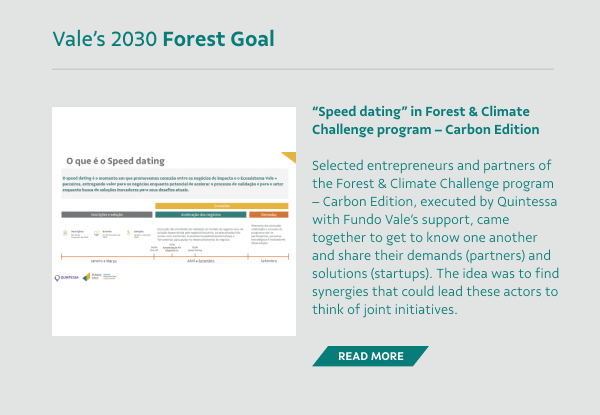Image resolution: width=600 pixels, height=415 pixels.
Task: Select the Vale's 2030 Forest Goal heading
Action: (163, 39)
